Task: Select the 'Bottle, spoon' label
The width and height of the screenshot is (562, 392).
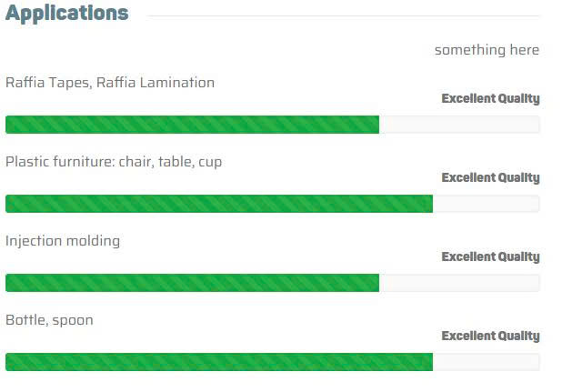Action: tap(49, 320)
